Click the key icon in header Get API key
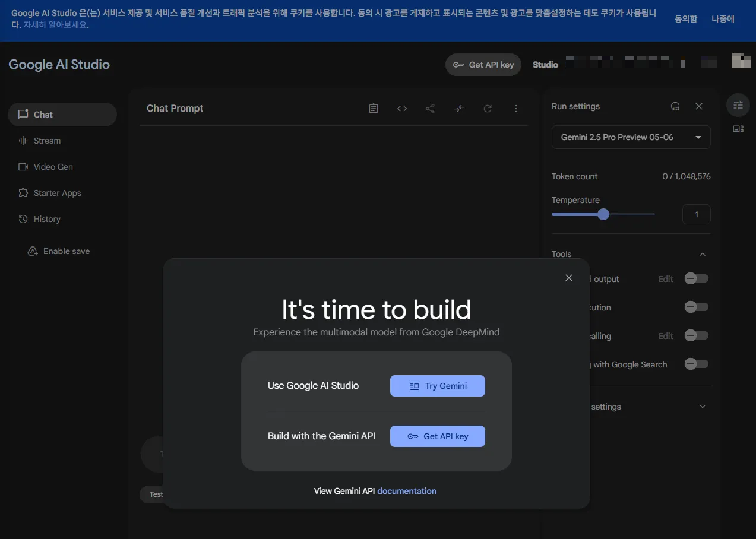756x539 pixels. pyautogui.click(x=458, y=65)
